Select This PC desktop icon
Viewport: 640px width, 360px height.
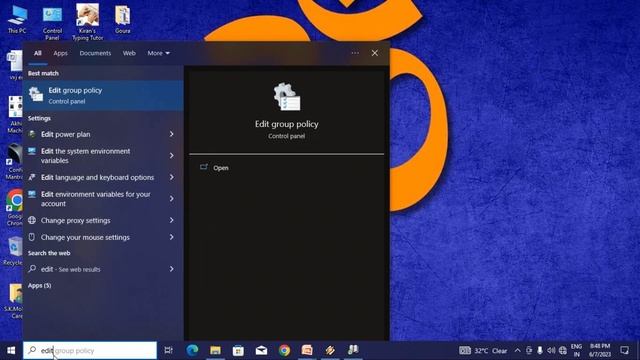[x=17, y=19]
